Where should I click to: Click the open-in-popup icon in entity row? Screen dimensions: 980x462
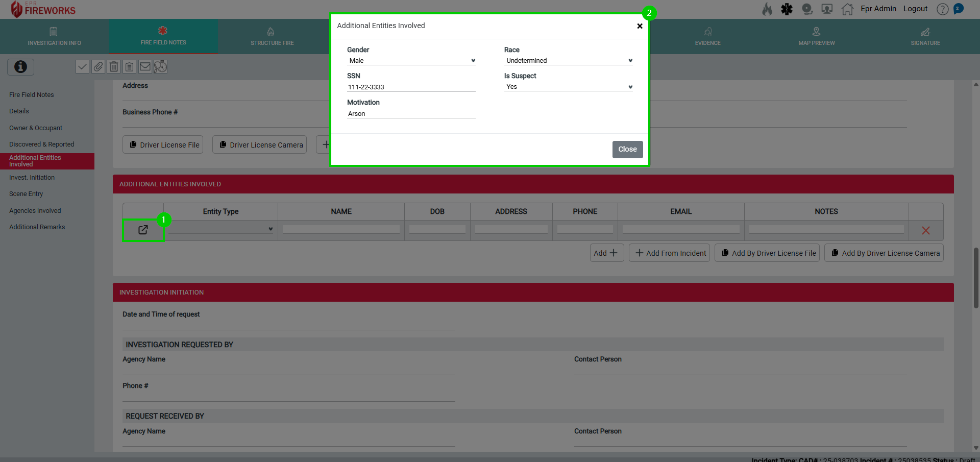point(143,230)
